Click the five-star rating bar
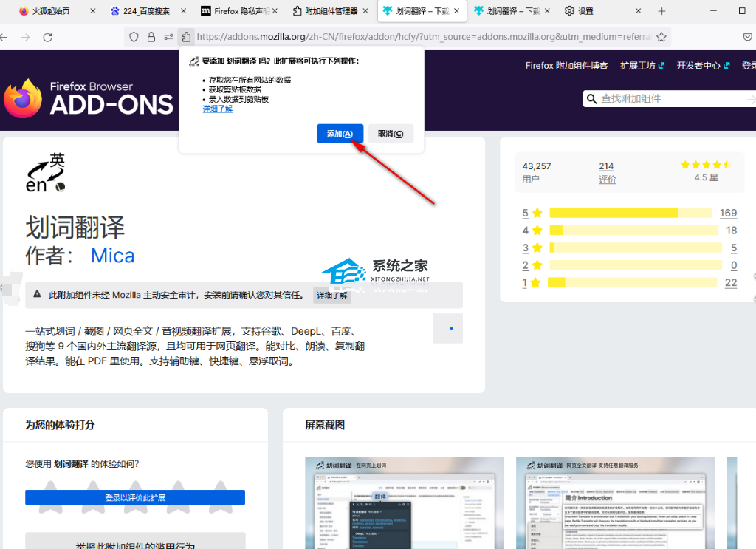756x549 pixels. [630, 213]
